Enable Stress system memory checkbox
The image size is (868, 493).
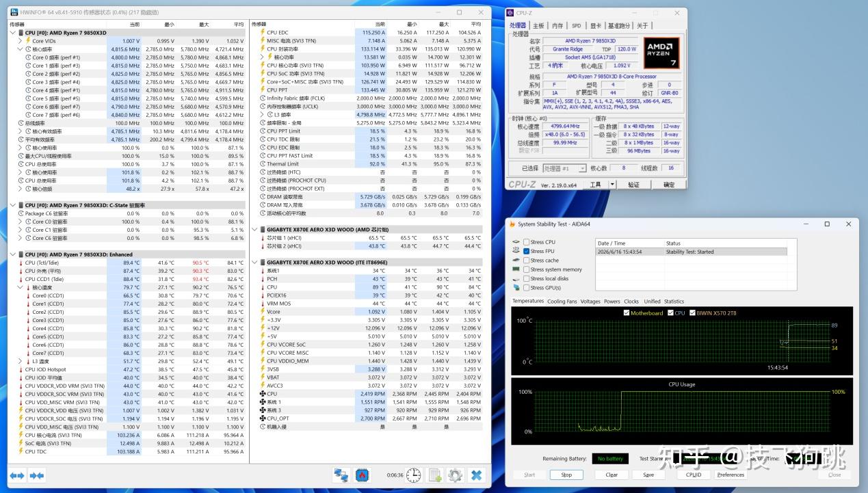527,269
